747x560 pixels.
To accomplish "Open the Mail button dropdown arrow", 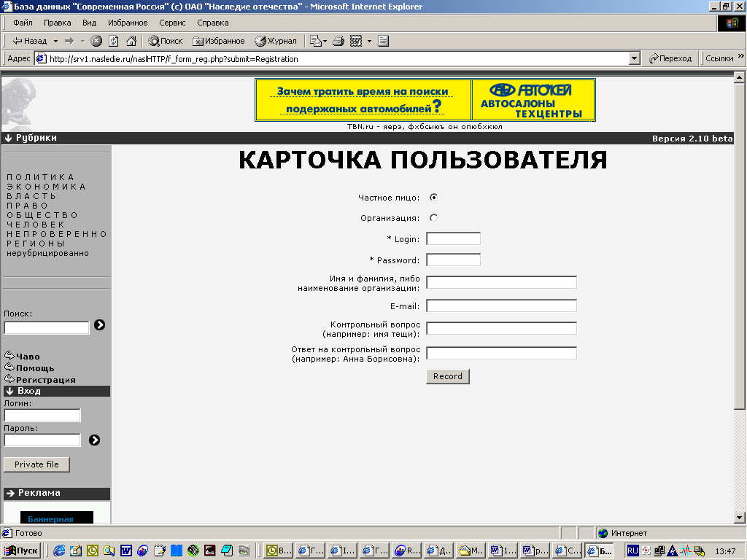I will click(325, 41).
